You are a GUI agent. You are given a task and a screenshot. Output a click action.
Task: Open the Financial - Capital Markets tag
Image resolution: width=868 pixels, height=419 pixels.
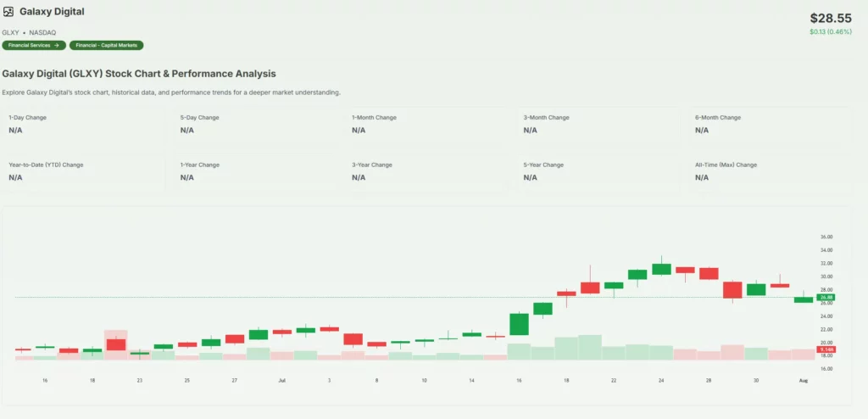pos(107,45)
